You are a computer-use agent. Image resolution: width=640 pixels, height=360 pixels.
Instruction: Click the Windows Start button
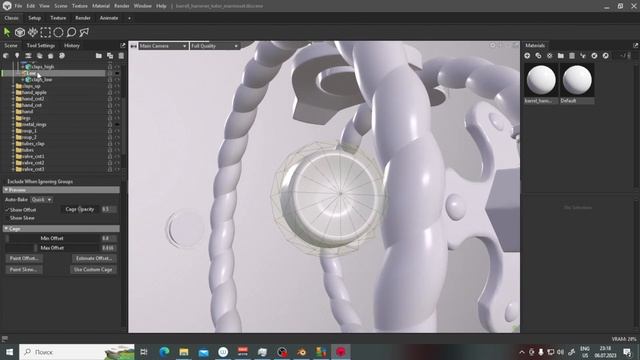pyautogui.click(x=9, y=352)
